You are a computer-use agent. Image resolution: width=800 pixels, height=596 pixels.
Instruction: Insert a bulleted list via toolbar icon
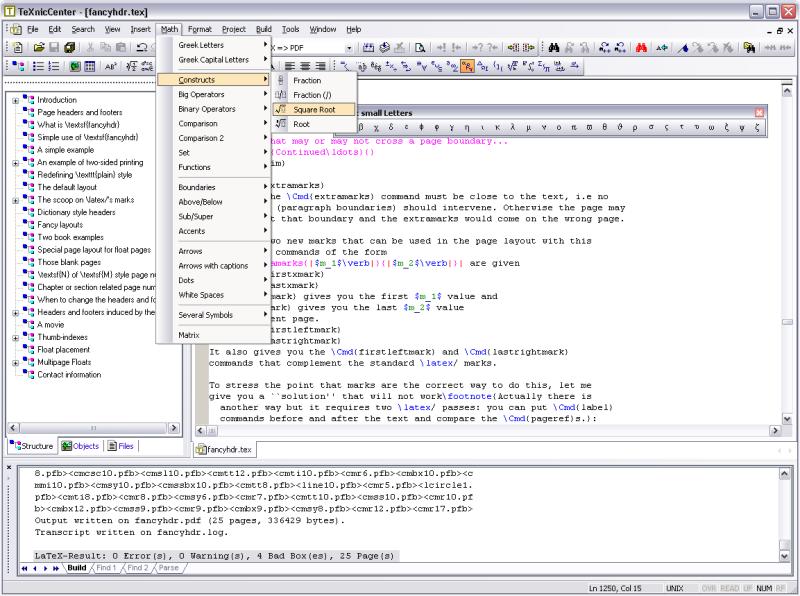pos(38,66)
